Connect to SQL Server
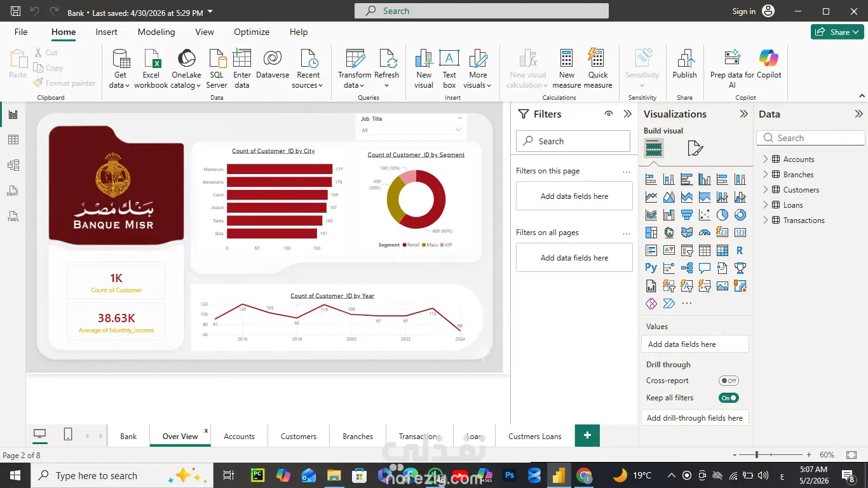 coord(217,69)
